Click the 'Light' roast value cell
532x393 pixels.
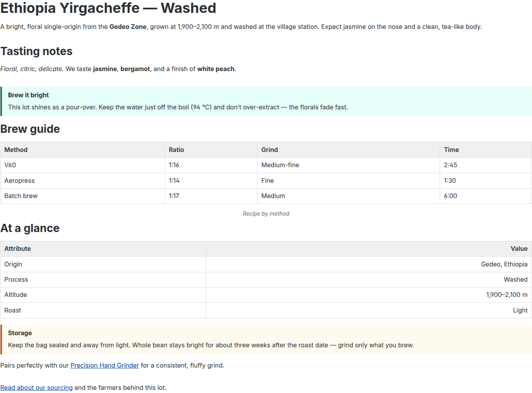tap(369, 311)
